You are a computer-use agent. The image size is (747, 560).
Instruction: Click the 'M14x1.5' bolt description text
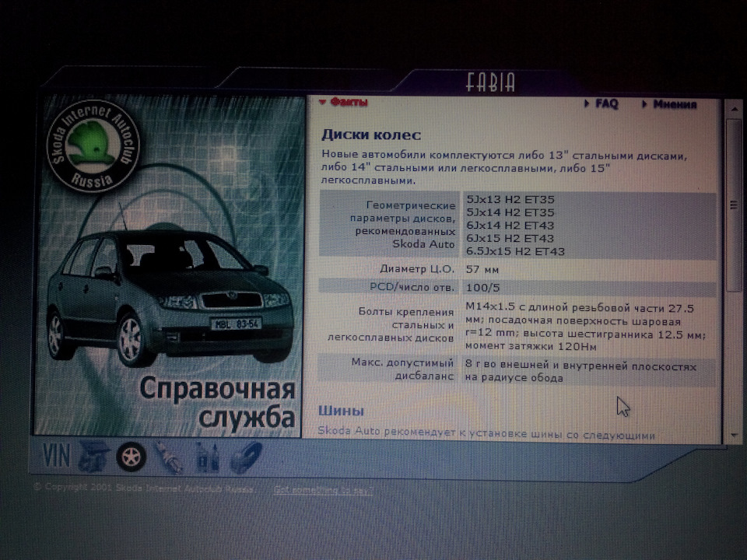[585, 327]
